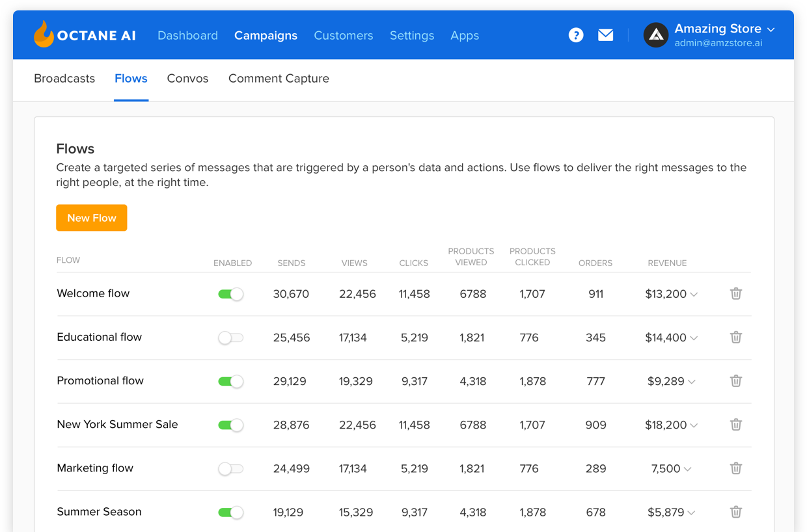Click the Octane AI flame logo

coord(44,34)
